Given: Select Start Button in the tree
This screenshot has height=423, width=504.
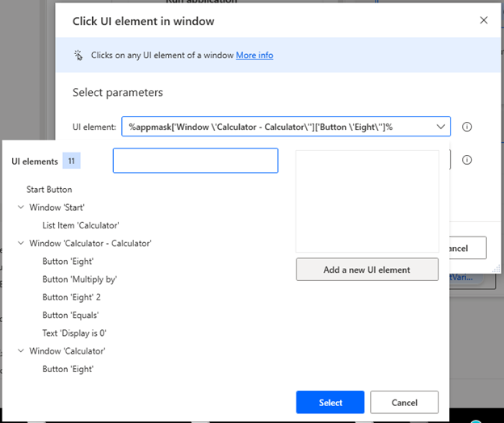Looking at the screenshot, I should tap(49, 190).
